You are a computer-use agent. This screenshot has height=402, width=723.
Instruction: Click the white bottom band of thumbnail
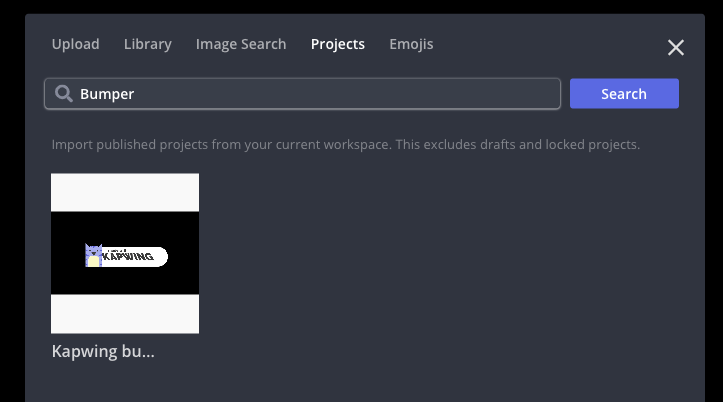click(x=125, y=313)
